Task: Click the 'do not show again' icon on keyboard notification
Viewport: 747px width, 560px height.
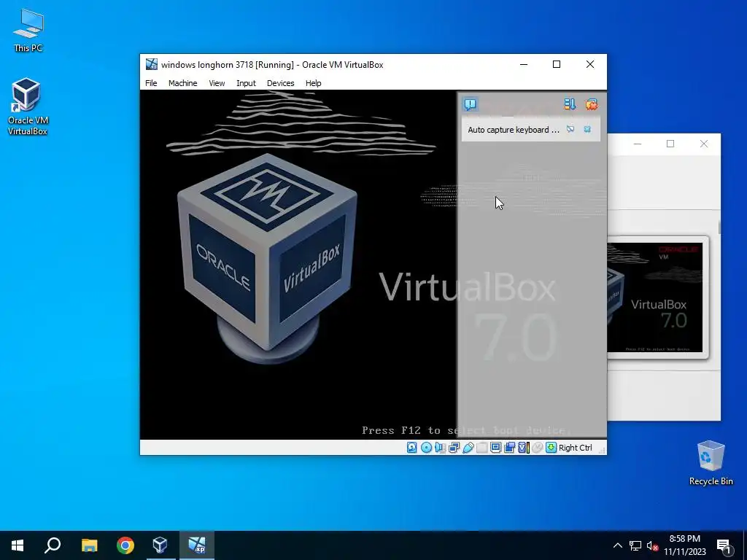Action: click(570, 129)
